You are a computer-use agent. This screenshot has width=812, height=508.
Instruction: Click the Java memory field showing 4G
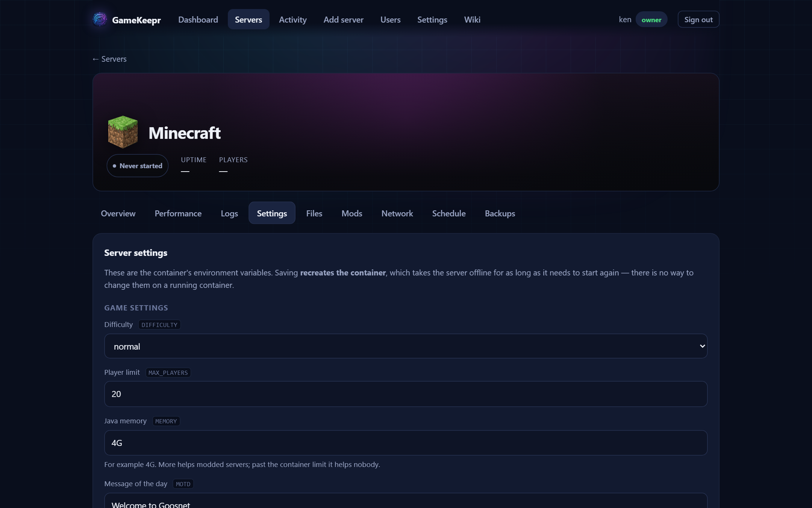406,443
